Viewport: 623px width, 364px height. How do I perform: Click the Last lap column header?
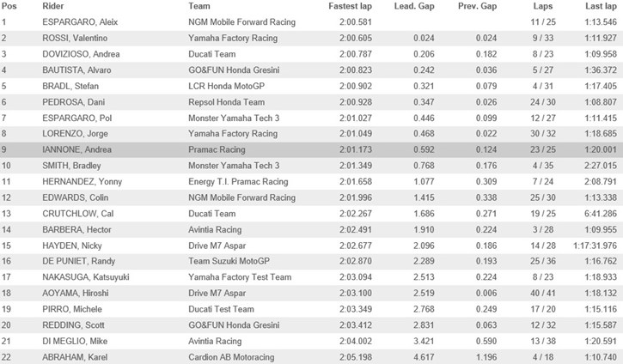tap(601, 6)
